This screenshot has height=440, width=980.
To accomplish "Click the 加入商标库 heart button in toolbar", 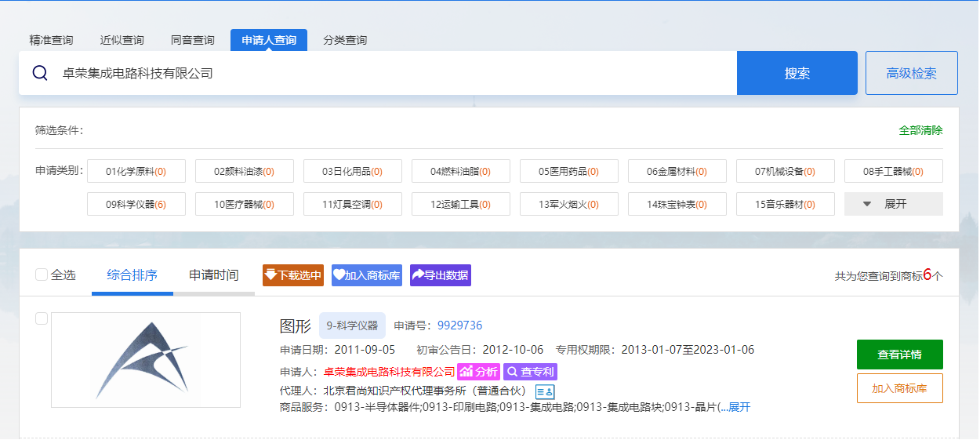I will (366, 275).
